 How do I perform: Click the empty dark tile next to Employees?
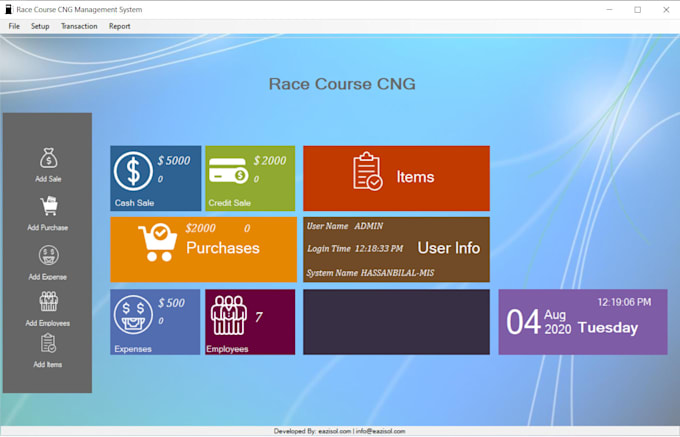(x=396, y=322)
